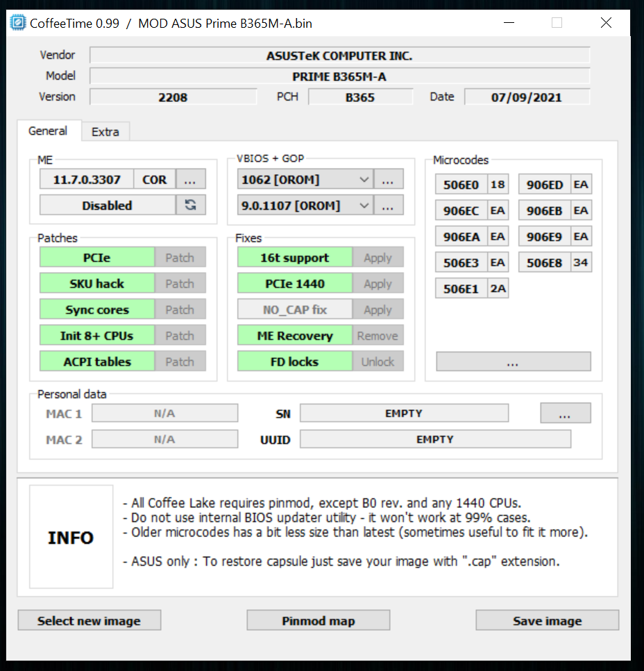The width and height of the screenshot is (644, 671).
Task: Close the CoffeeTime window
Action: click(606, 23)
